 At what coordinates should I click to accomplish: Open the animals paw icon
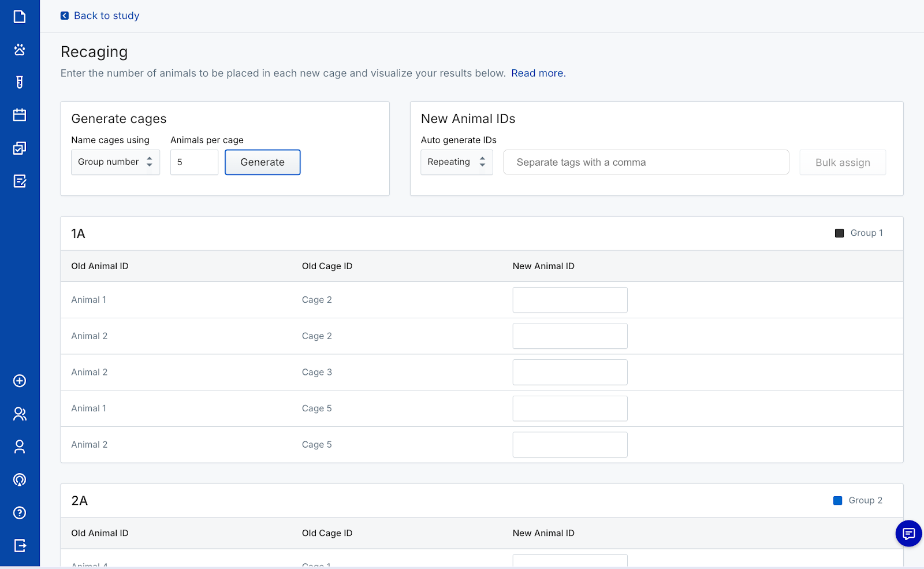pos(20,50)
